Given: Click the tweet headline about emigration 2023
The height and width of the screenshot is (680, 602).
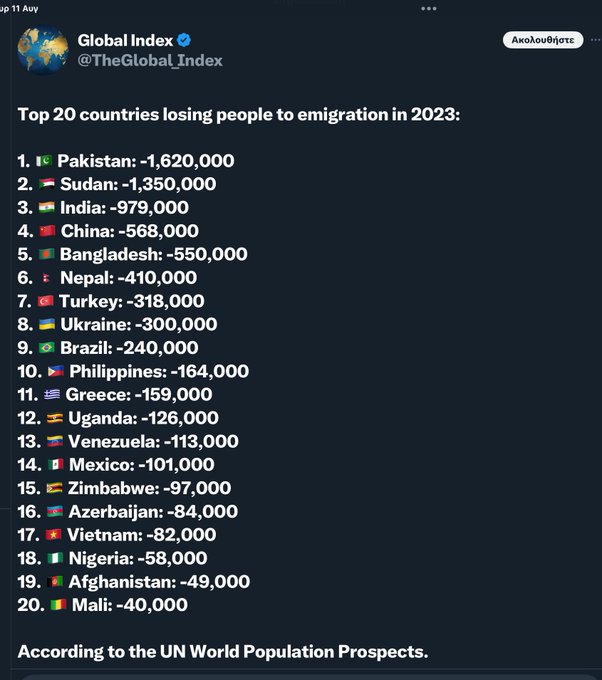Looking at the screenshot, I should 239,114.
